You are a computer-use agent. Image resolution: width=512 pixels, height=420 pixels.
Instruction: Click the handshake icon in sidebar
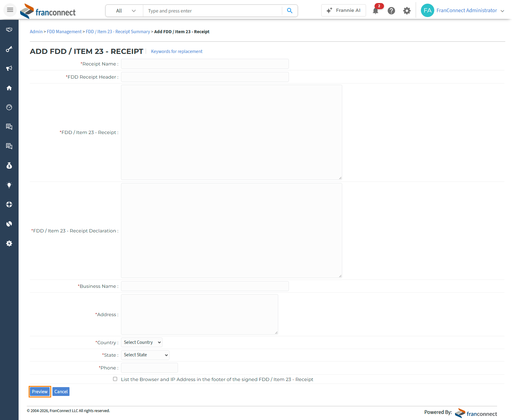point(9,30)
